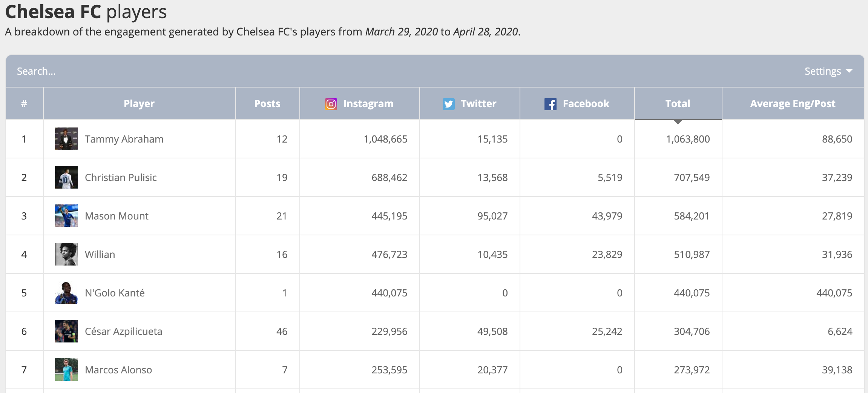Click the Instagram icon in the column header
The width and height of the screenshot is (868, 393).
(x=331, y=103)
